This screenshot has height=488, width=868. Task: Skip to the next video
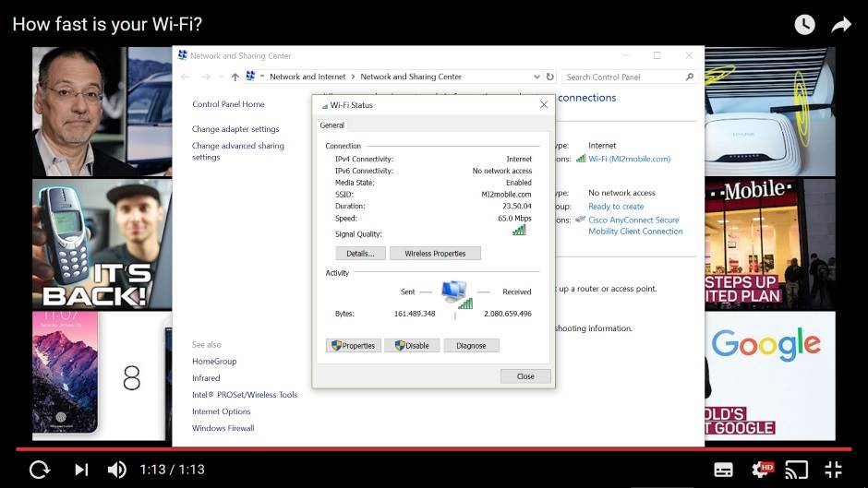(x=81, y=470)
